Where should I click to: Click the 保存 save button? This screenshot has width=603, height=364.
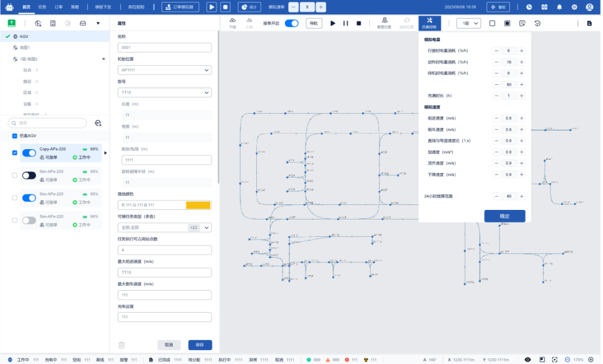pos(200,345)
